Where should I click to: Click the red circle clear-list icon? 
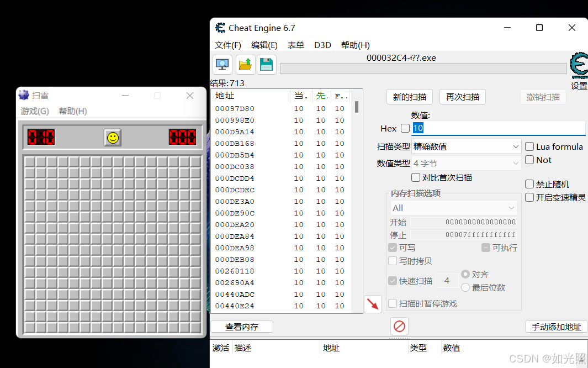pos(399,326)
